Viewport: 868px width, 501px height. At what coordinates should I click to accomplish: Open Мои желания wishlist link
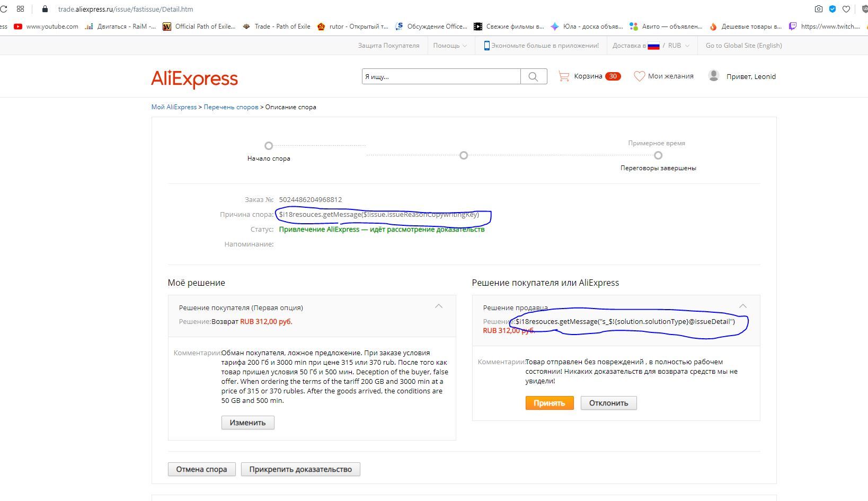pyautogui.click(x=670, y=76)
